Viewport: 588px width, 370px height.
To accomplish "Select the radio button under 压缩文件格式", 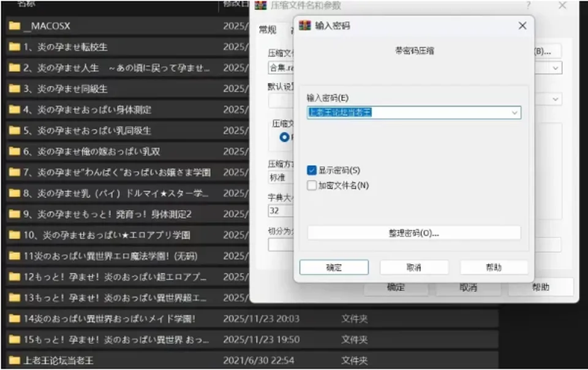I will [285, 137].
